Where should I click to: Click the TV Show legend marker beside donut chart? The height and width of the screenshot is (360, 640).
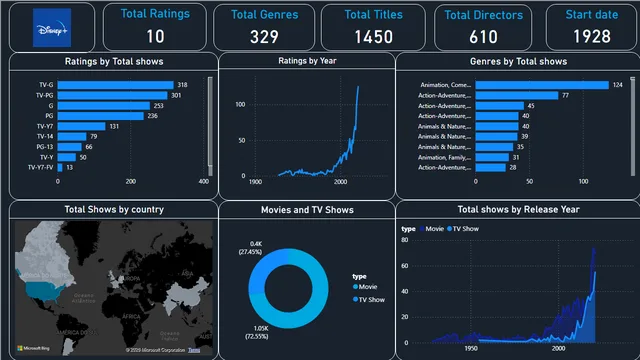tap(355, 300)
